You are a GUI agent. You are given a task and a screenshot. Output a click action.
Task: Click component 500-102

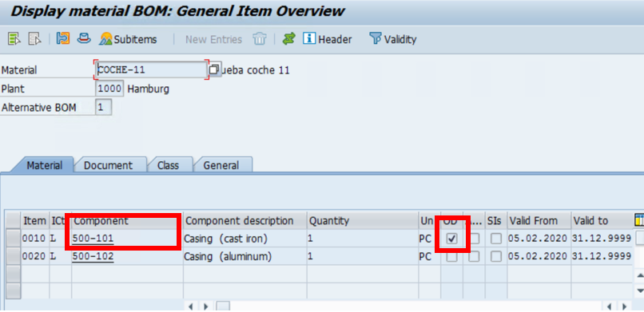[93, 257]
